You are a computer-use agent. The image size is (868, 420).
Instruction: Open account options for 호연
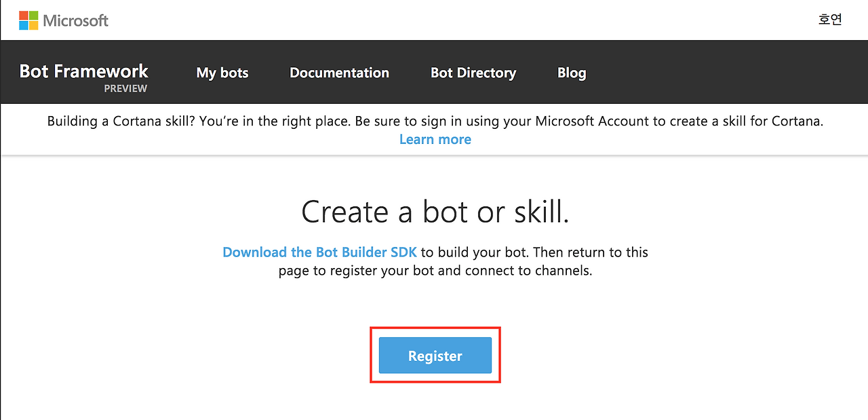830,20
